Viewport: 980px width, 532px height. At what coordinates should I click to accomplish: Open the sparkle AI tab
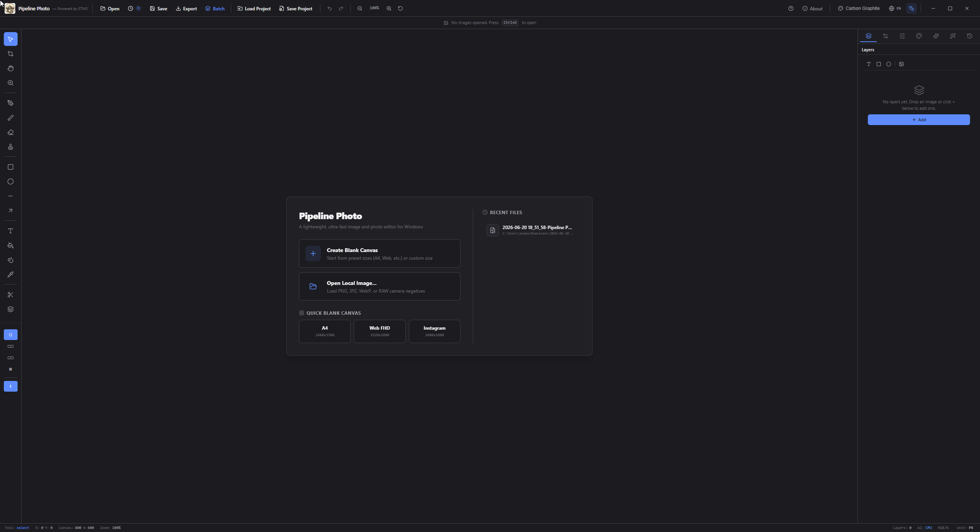point(936,36)
